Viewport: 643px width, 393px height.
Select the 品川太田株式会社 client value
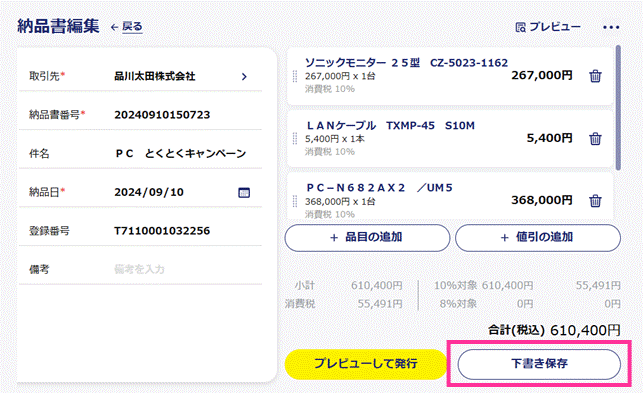(155, 76)
